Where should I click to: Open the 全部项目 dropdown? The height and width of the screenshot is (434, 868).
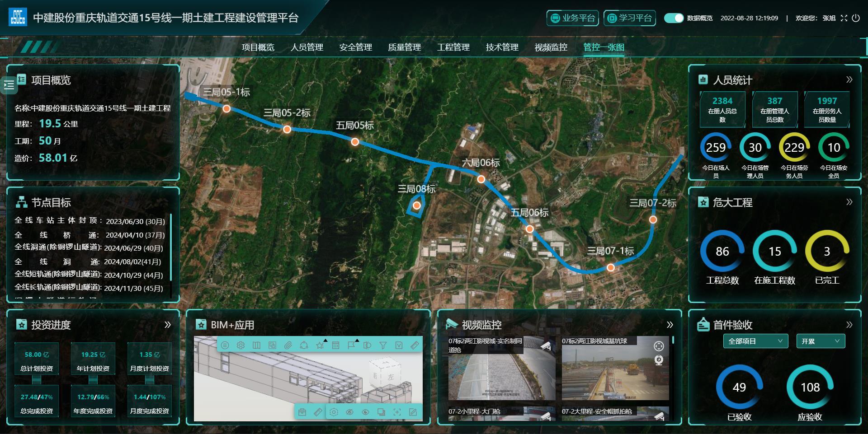point(755,341)
